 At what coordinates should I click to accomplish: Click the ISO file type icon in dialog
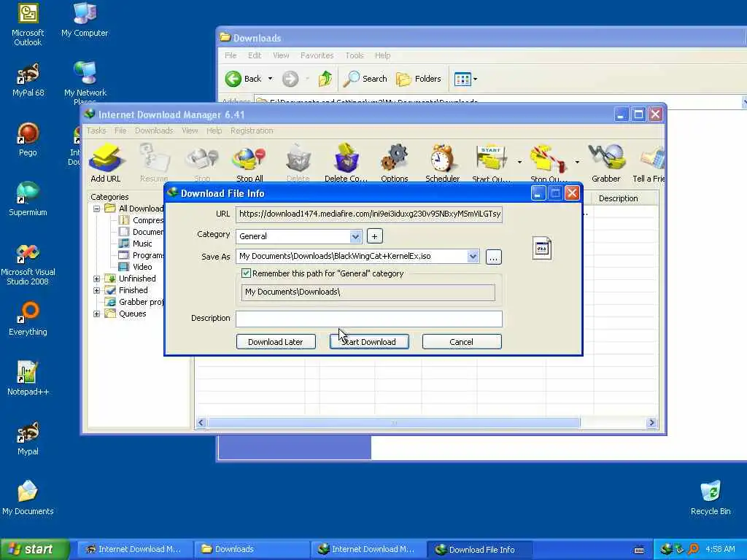click(542, 248)
